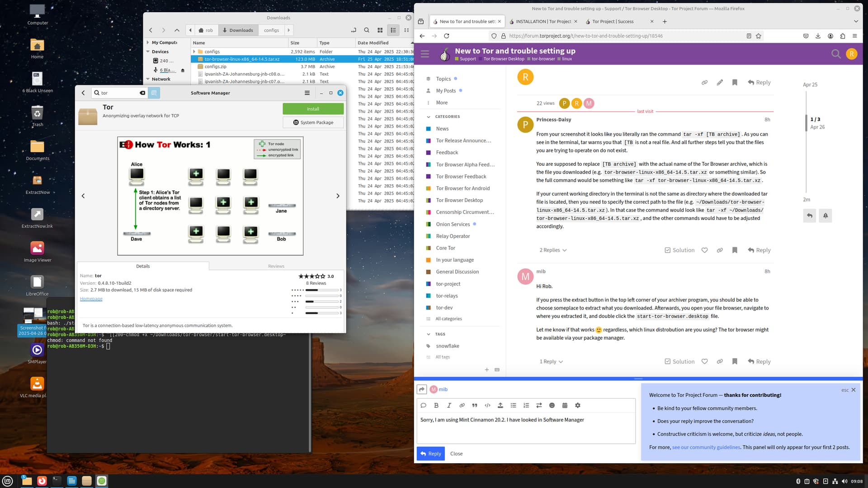Open the Reviews tab in Software Manager

click(276, 266)
